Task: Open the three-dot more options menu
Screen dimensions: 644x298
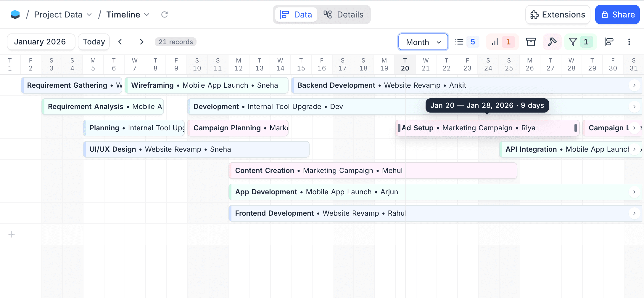Action: pos(629,42)
